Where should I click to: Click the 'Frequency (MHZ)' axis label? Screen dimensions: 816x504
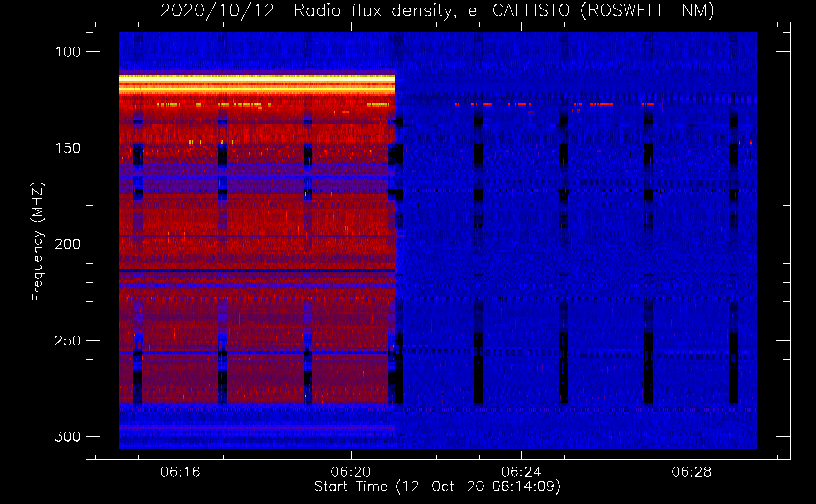38,241
